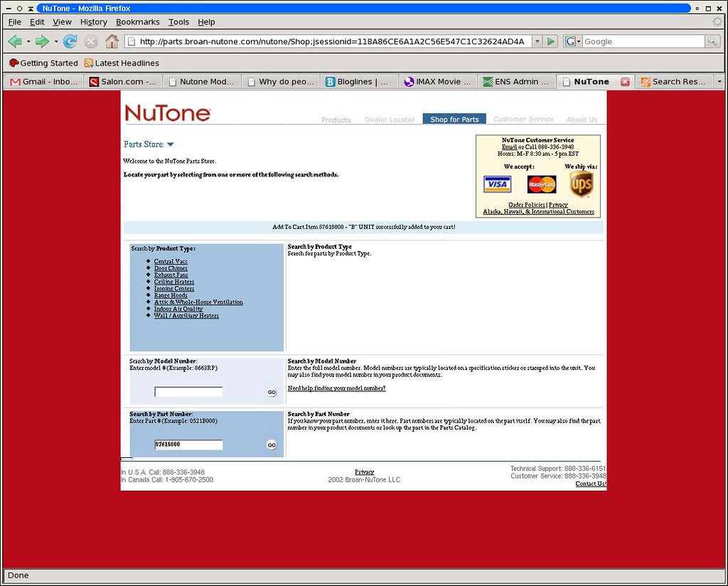Switch to the IMAX Movie tab
Viewport: 728px width, 586px height.
click(438, 82)
